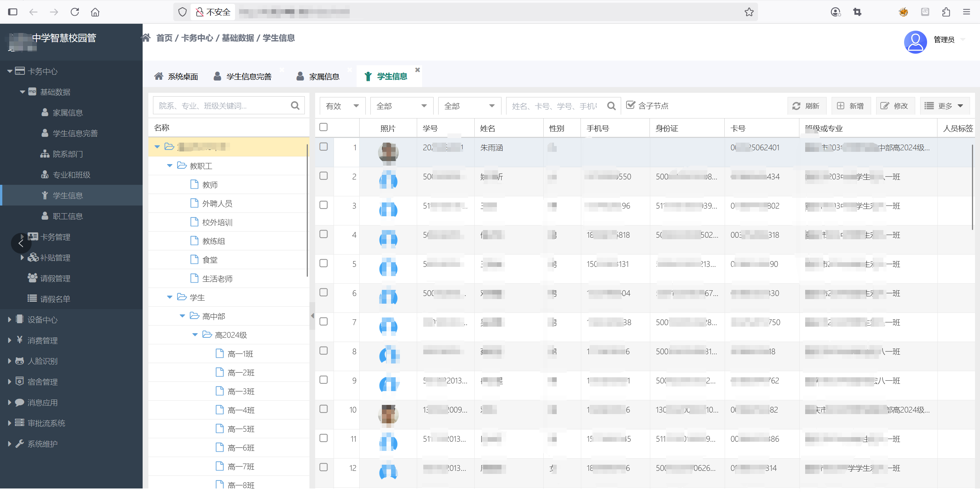
Task: Open the 有效 status dropdown
Action: (x=342, y=106)
